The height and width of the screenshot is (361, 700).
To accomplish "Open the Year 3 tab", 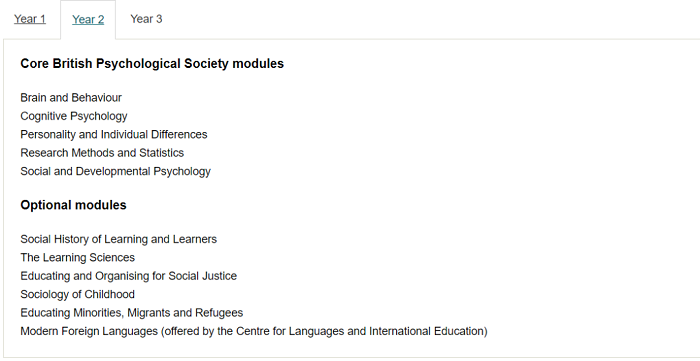I will click(146, 19).
